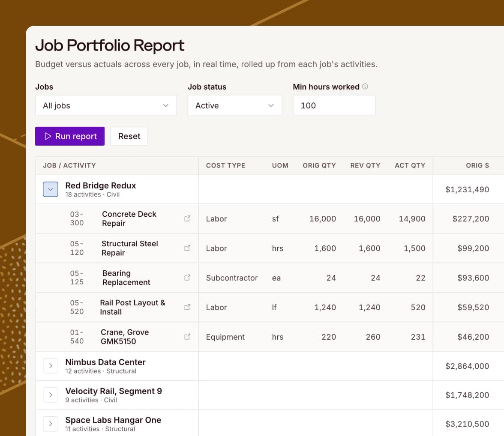Screen dimensions: 504x436
Task: Click Nimbus Data Center total $2,864,000
Action: [467, 366]
